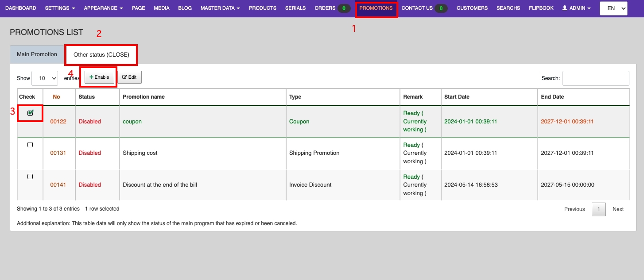Check the Shipping cost promotion checkbox

(x=30, y=145)
